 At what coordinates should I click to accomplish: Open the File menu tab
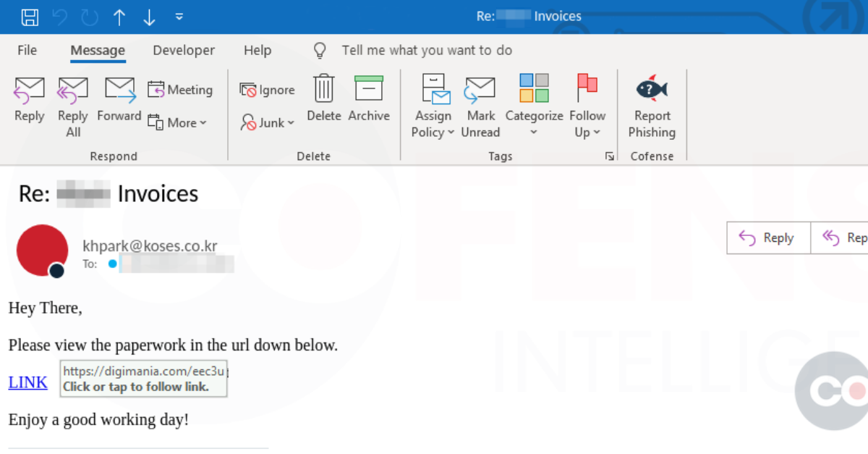pyautogui.click(x=27, y=50)
